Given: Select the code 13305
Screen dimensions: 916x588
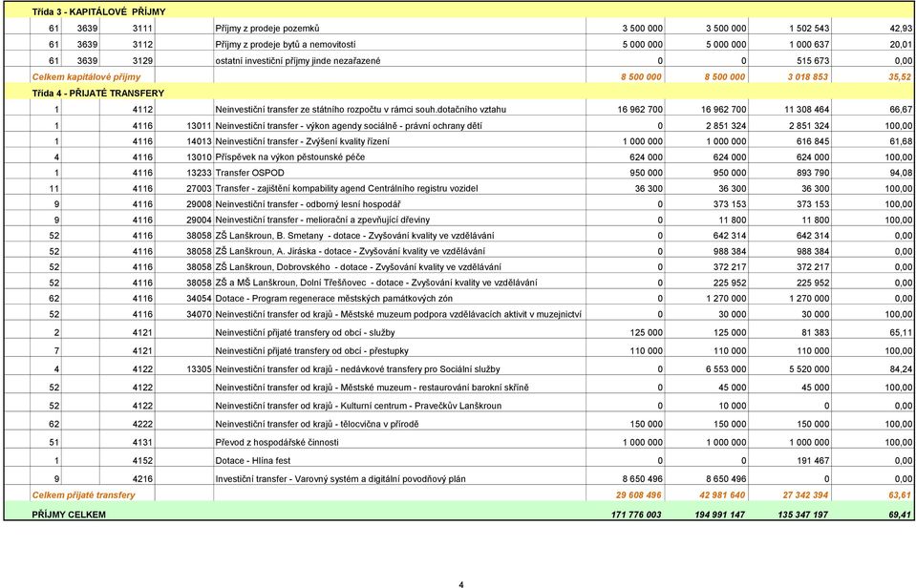Looking at the screenshot, I should [x=199, y=369].
